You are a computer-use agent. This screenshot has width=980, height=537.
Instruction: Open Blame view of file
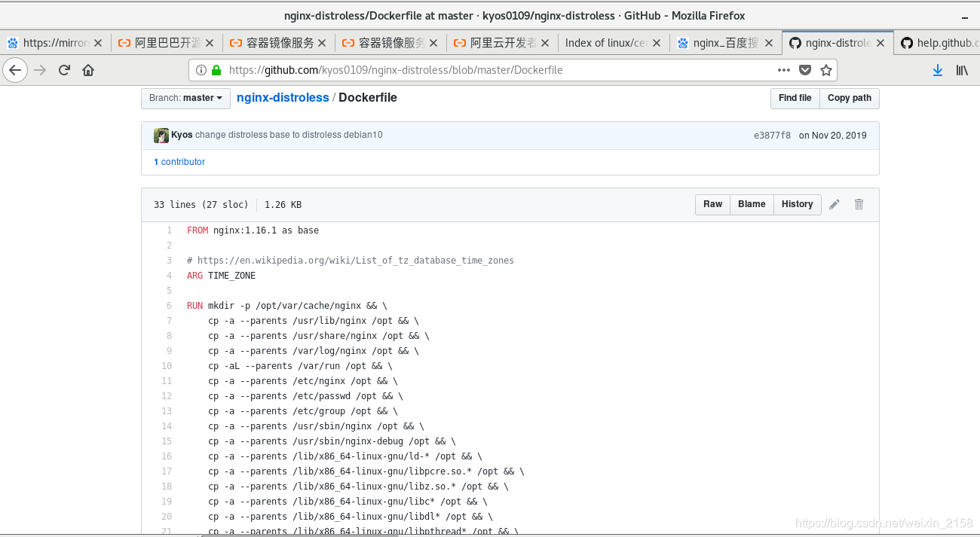752,204
